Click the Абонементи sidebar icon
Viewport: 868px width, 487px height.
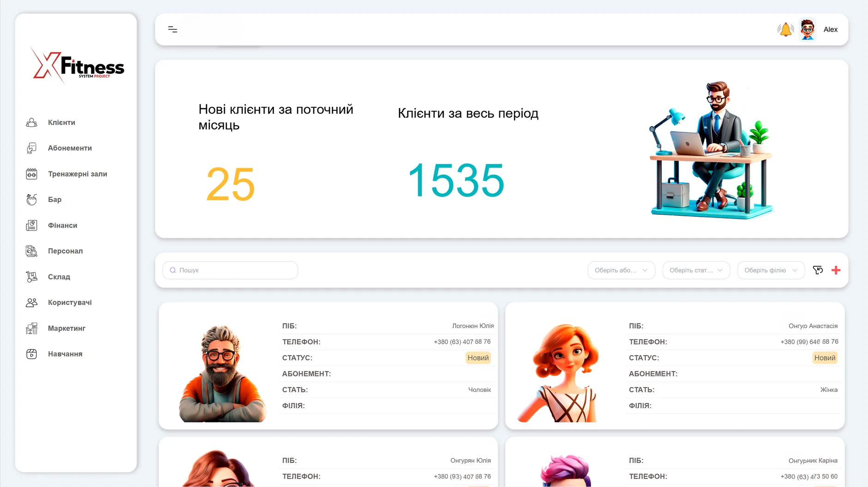tap(31, 148)
